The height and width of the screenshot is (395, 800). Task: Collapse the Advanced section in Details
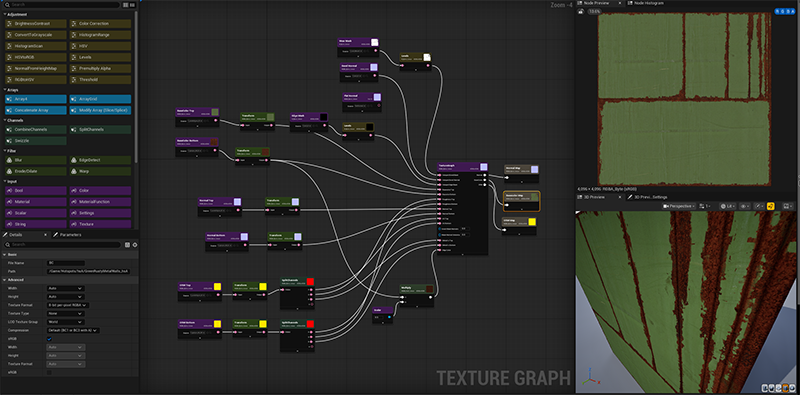[5, 280]
